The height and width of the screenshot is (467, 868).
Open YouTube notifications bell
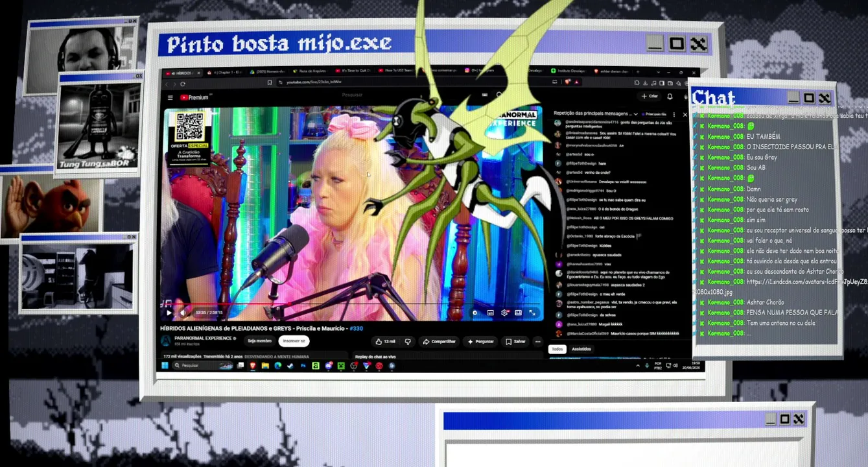pyautogui.click(x=670, y=97)
